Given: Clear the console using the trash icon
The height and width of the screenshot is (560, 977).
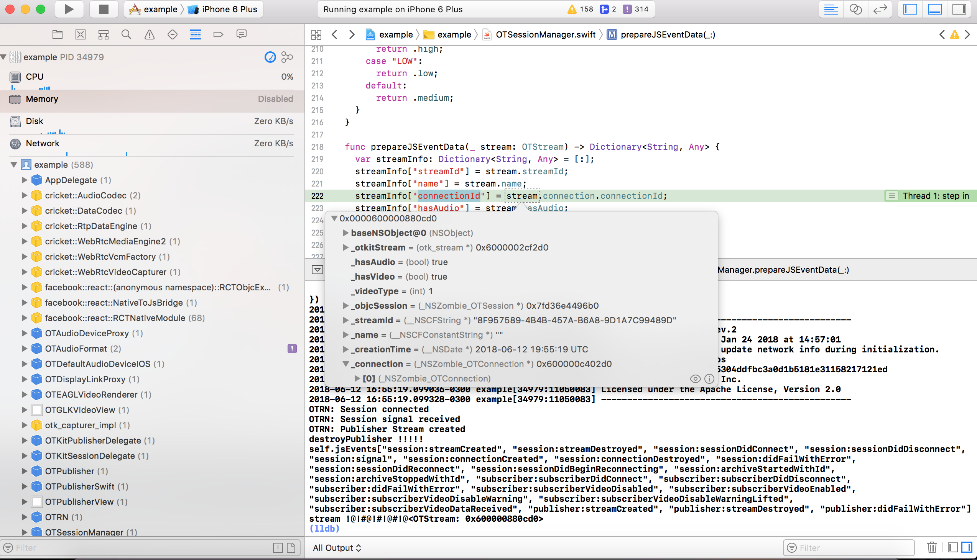Looking at the screenshot, I should [x=932, y=547].
